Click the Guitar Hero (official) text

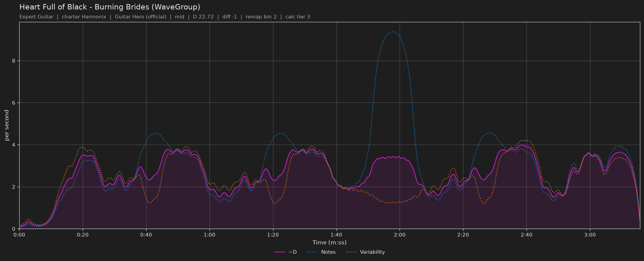coord(140,17)
